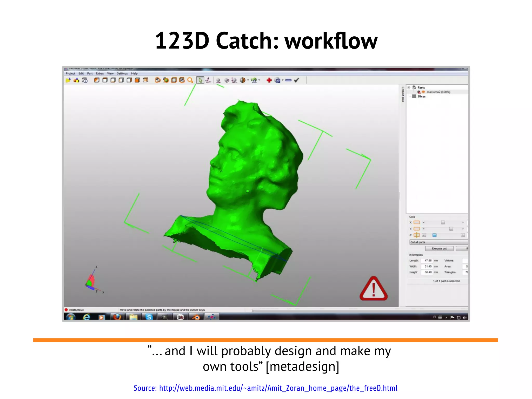The height and width of the screenshot is (399, 532).
Task: Open project folder icon in toolbar
Action: coord(68,80)
